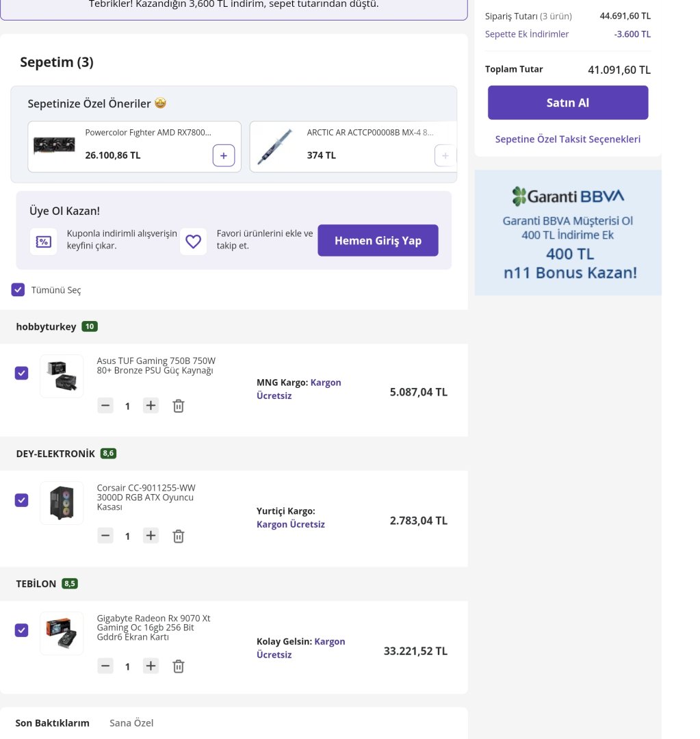Deselect the Gigabyte Radeon Rx 9070 item
Viewport: 700px width, 739px height.
(22, 630)
